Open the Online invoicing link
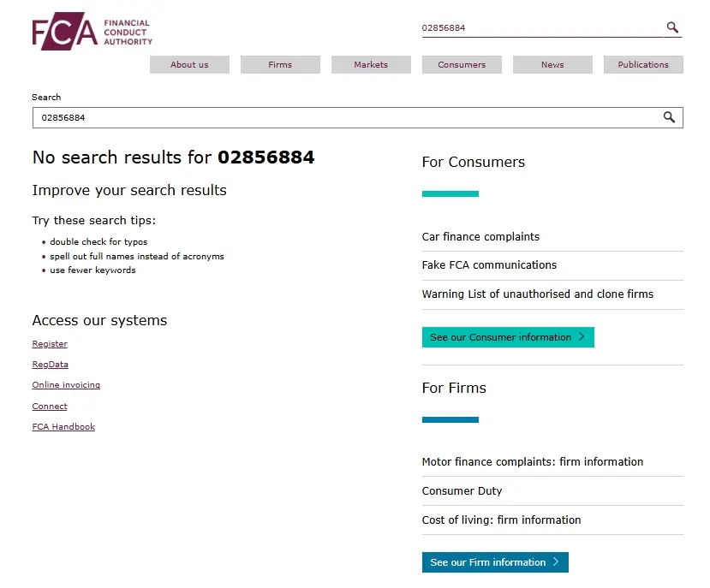The height and width of the screenshot is (588, 710). (x=66, y=385)
